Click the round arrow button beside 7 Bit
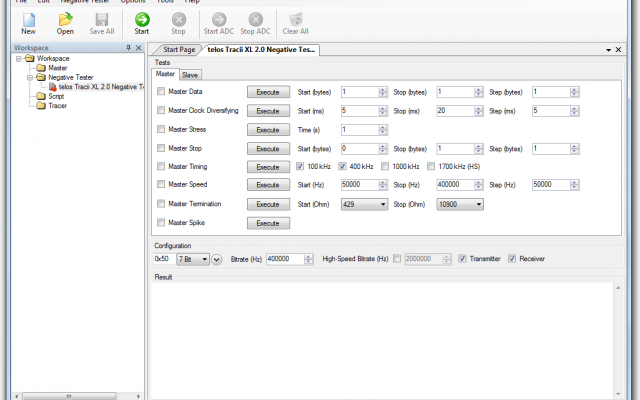The height and width of the screenshot is (400, 640). 217,259
